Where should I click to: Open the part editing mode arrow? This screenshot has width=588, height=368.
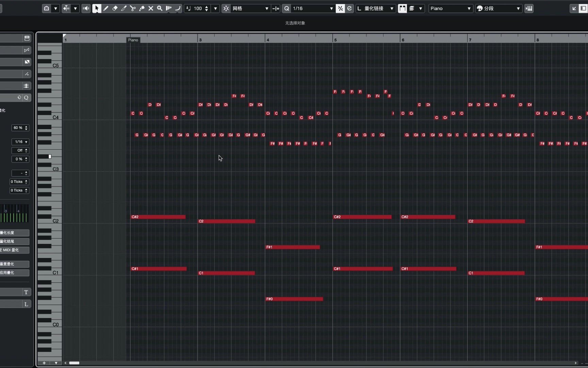[421, 9]
